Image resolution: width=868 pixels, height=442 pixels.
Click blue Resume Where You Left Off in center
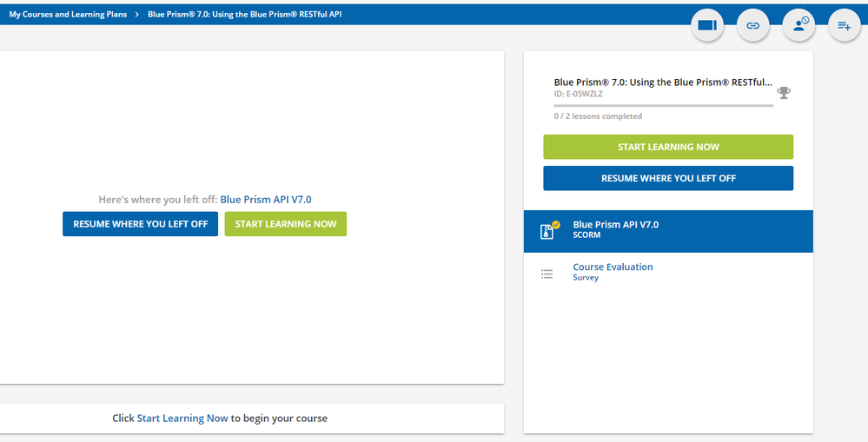point(140,224)
